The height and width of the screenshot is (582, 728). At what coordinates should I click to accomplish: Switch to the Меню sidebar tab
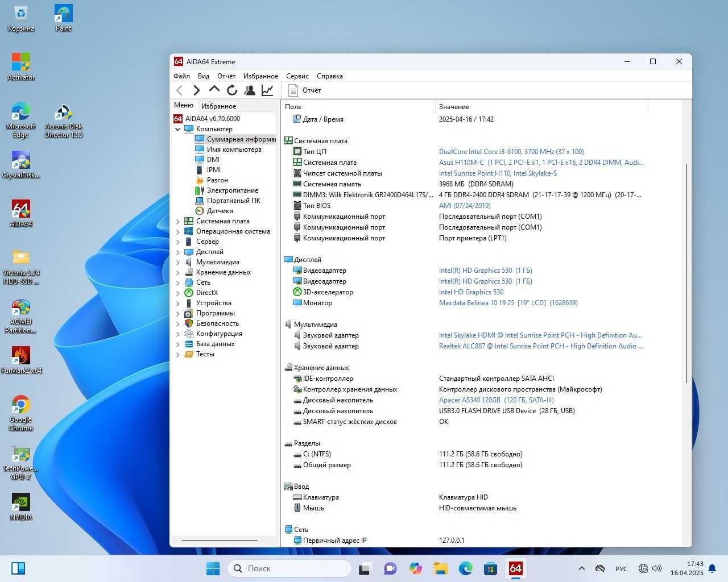click(x=184, y=105)
